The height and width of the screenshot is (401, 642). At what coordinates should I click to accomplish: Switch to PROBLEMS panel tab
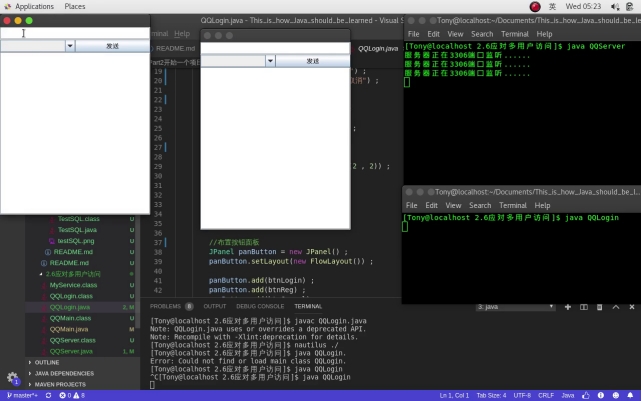tap(165, 306)
